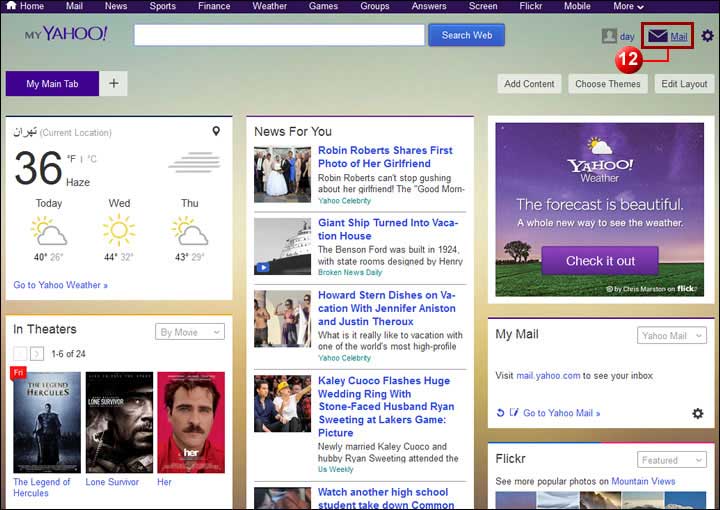Open Flickr in top navigation
The height and width of the screenshot is (510, 720).
pyautogui.click(x=531, y=6)
